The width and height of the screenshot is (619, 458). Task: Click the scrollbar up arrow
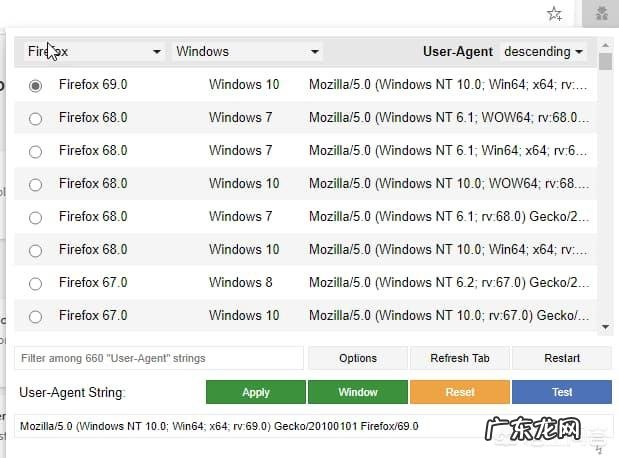(605, 44)
